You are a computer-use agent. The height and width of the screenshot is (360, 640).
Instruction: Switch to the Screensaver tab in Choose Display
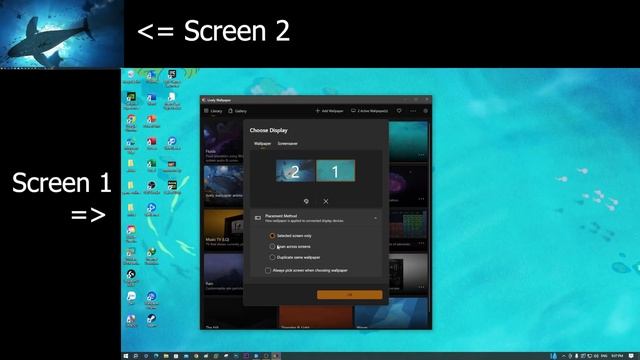(x=287, y=144)
